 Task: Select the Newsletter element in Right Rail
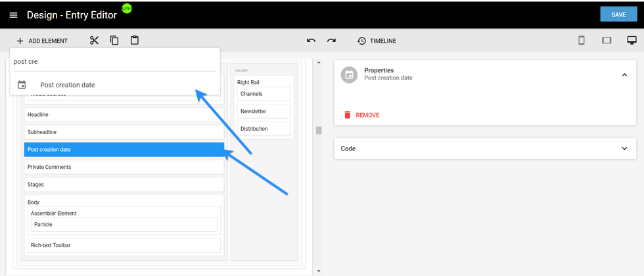pos(264,111)
